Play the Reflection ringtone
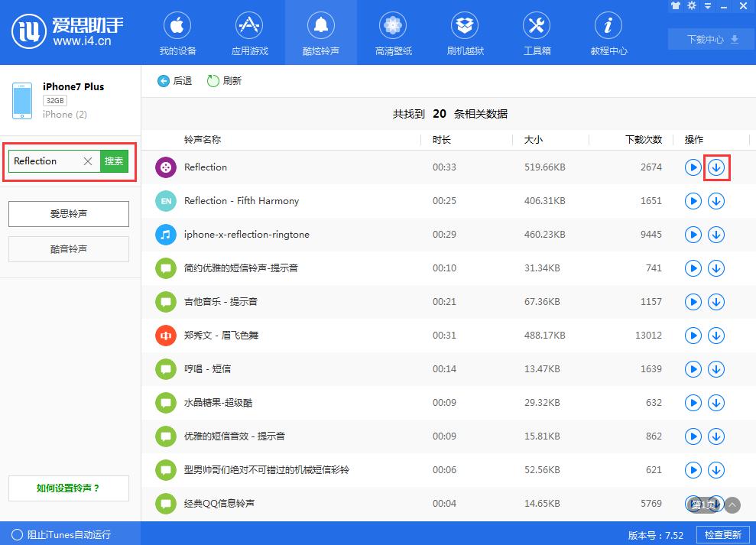The height and width of the screenshot is (545, 756). point(693,167)
